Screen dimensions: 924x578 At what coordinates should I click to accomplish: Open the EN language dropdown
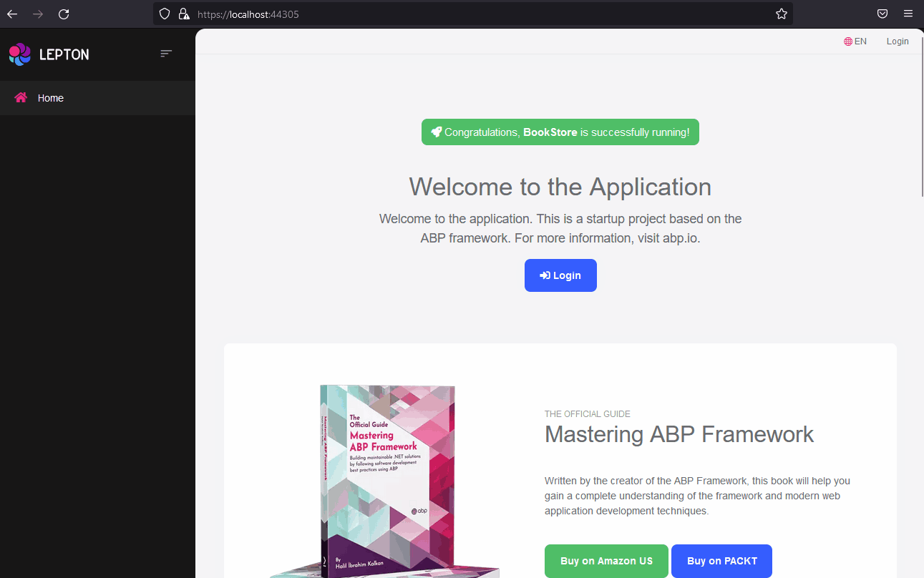(856, 41)
